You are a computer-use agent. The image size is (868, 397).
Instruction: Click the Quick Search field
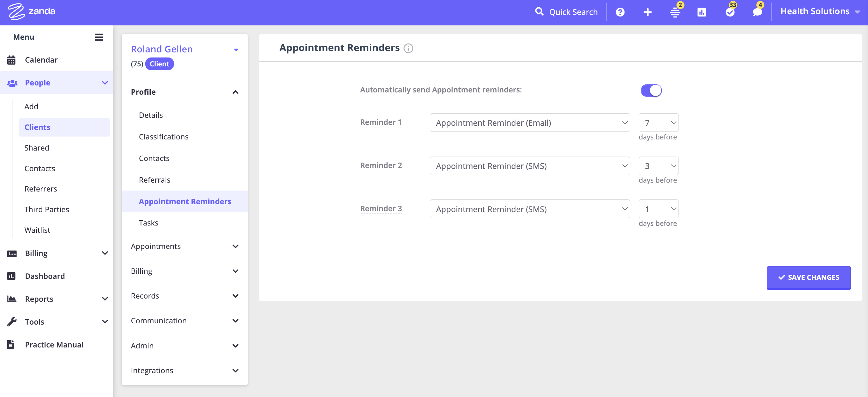[x=573, y=12]
